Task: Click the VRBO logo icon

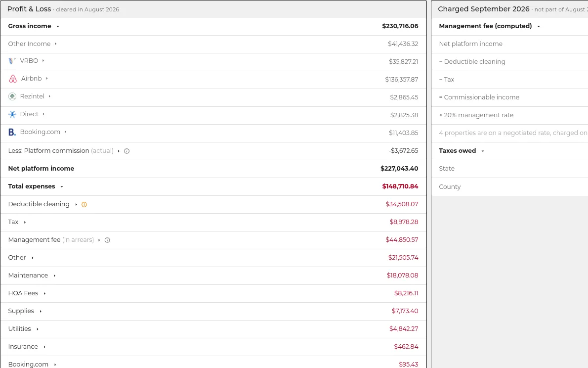Action: [x=12, y=61]
